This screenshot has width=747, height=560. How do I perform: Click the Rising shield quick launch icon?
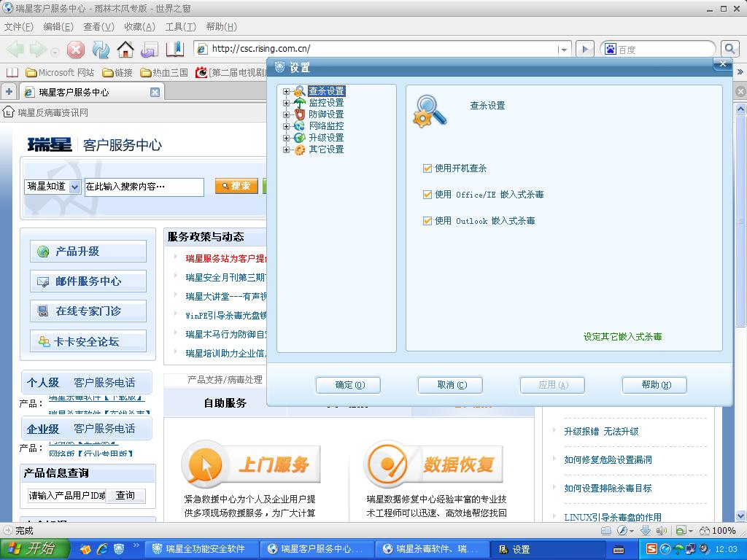point(119,549)
